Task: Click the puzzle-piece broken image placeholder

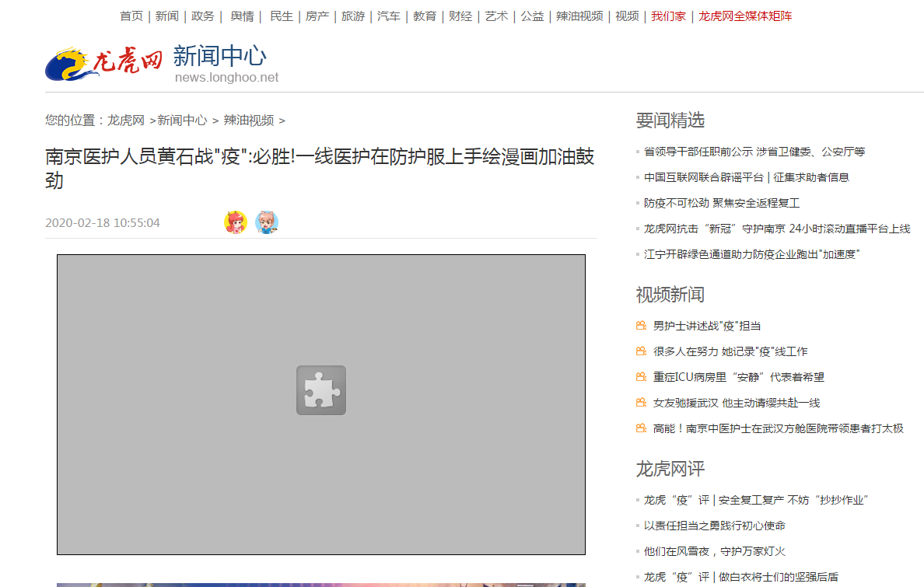Action: (321, 390)
